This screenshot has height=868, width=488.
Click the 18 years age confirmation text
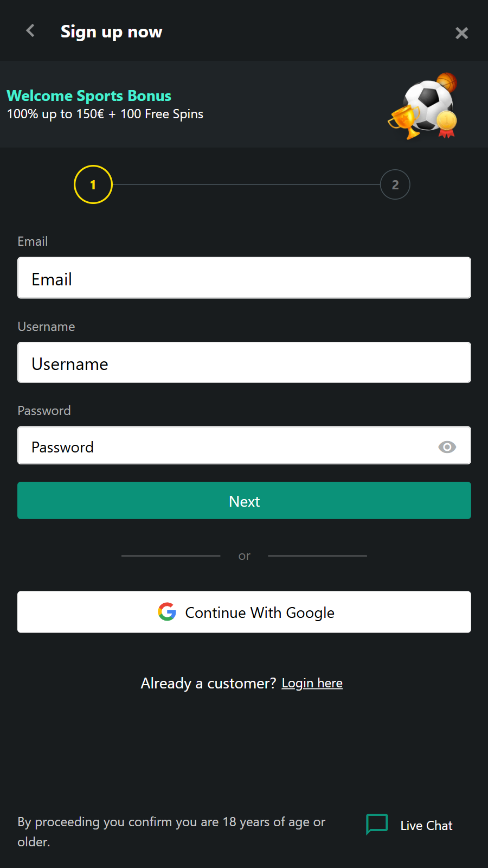tap(171, 832)
